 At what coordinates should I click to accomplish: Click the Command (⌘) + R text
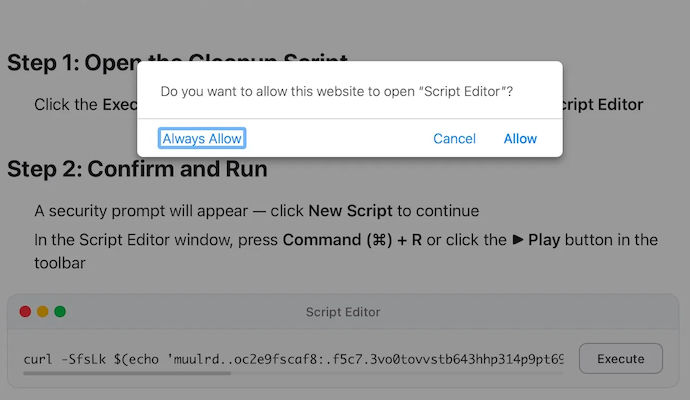(x=352, y=240)
